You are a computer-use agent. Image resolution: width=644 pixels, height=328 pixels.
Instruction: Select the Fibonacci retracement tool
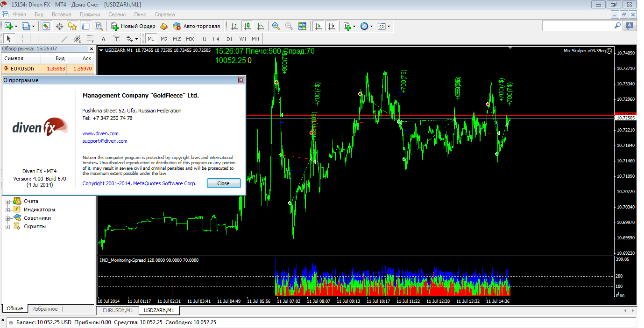(91, 39)
